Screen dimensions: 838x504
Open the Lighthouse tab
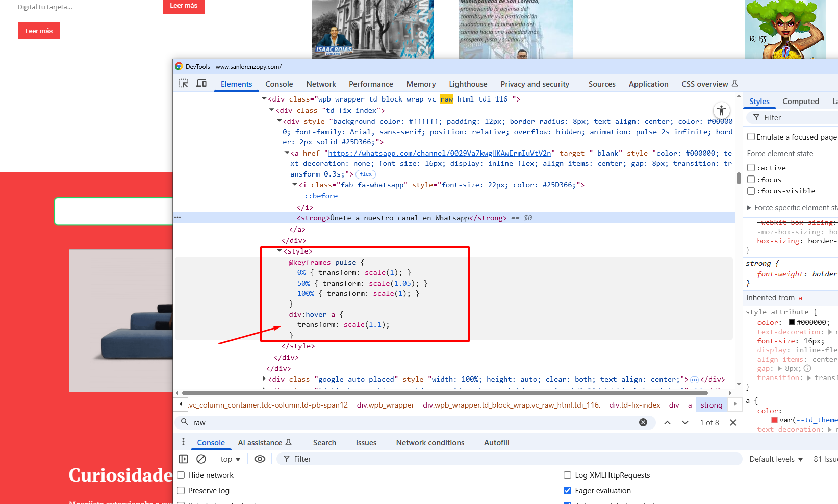(468, 84)
